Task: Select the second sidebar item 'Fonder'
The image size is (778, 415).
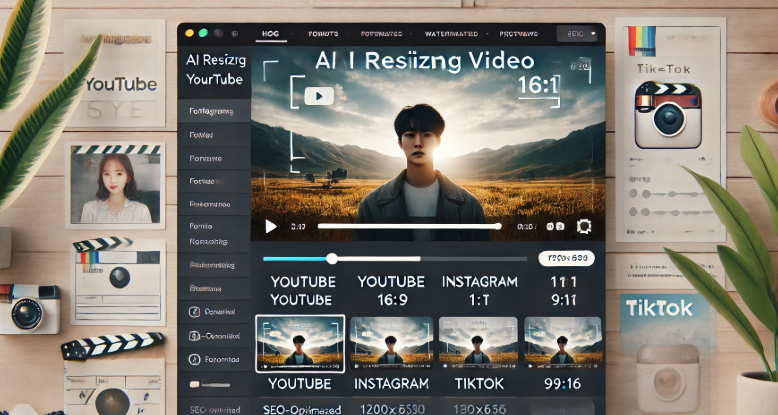Action: [214, 135]
